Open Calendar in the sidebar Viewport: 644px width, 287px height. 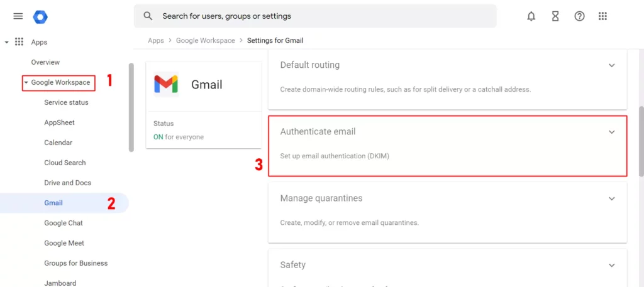click(x=58, y=143)
